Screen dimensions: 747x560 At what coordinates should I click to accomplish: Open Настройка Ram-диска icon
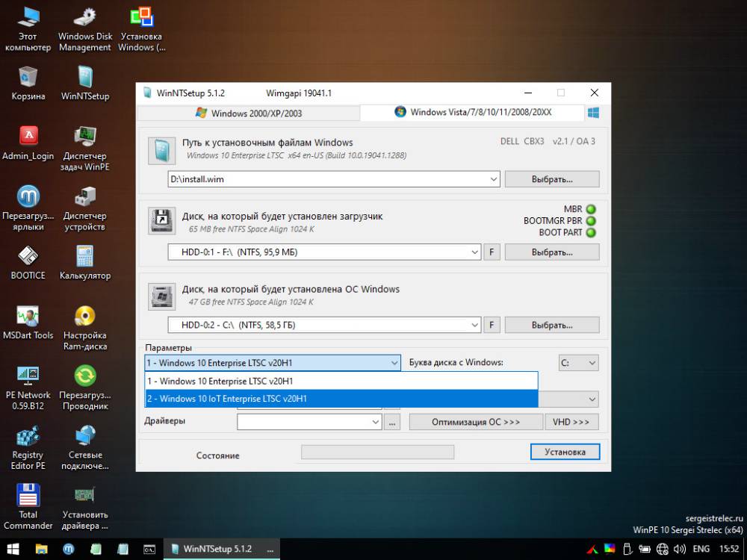(85, 328)
